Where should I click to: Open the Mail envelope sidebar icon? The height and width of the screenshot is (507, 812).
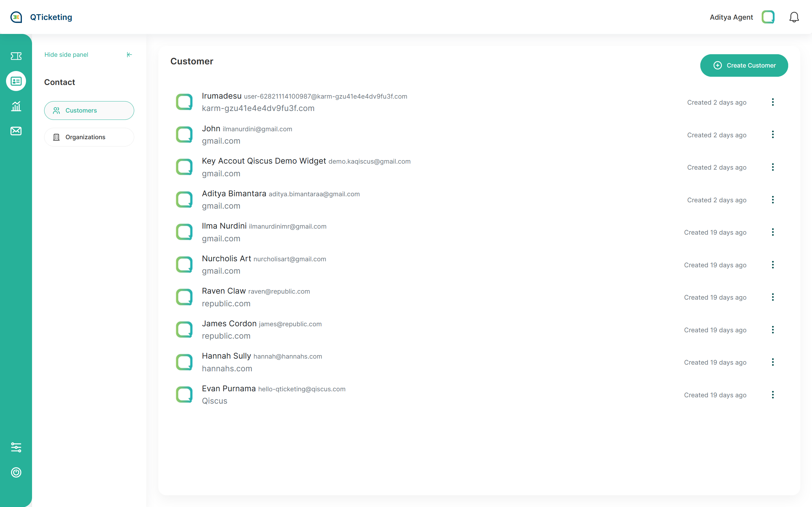(16, 131)
